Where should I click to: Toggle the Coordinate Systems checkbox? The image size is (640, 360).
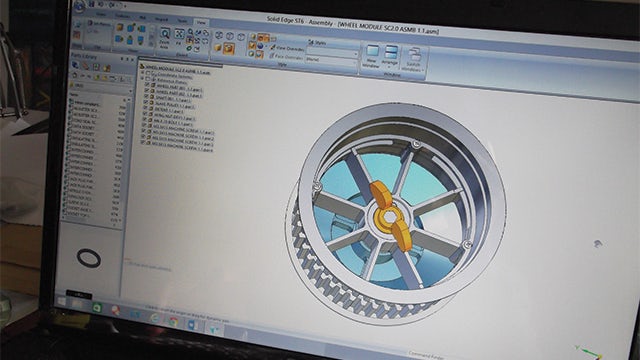pyautogui.click(x=149, y=73)
